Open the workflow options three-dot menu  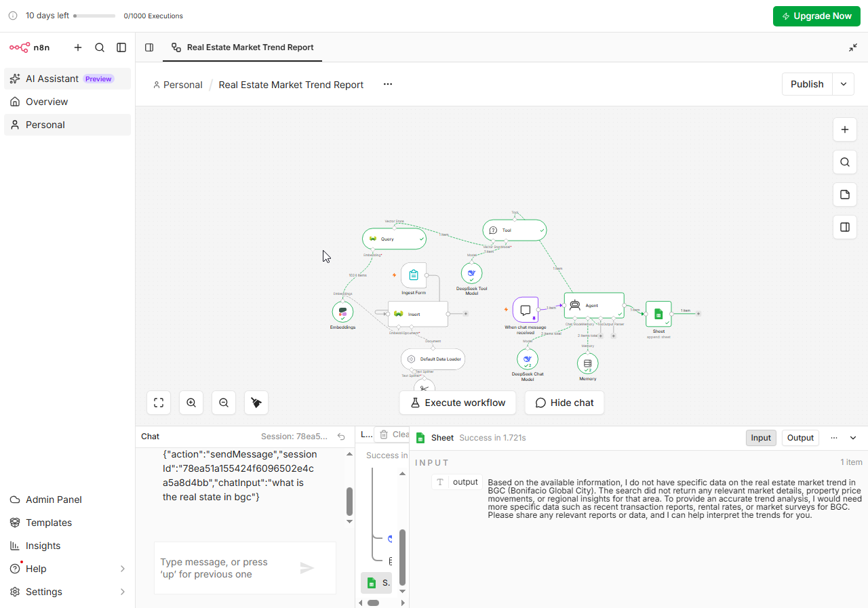click(388, 84)
